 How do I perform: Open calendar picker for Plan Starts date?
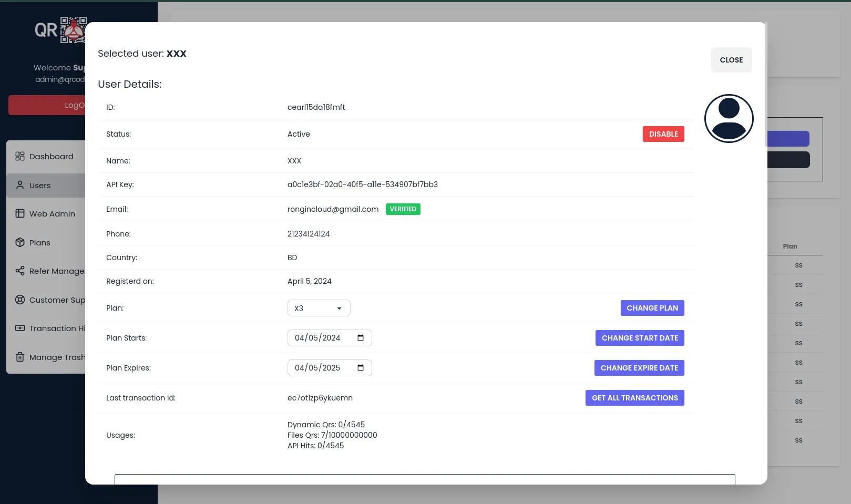(x=361, y=338)
